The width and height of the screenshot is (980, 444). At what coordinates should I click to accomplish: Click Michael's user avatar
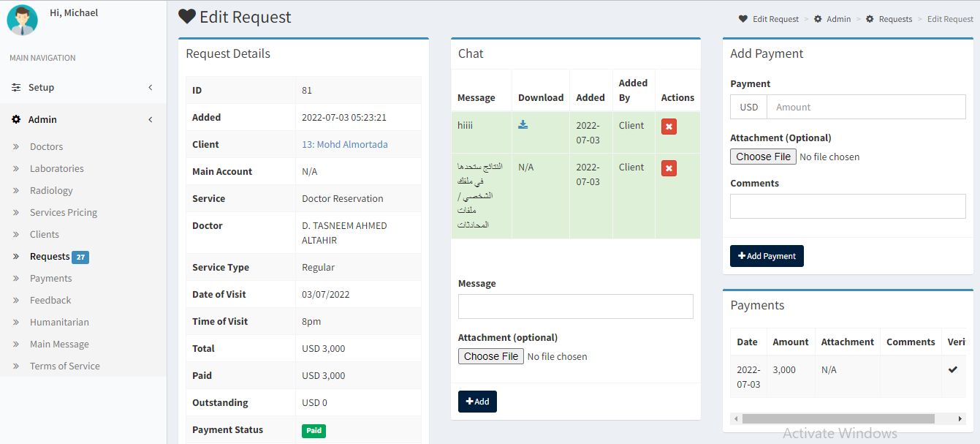tap(22, 20)
